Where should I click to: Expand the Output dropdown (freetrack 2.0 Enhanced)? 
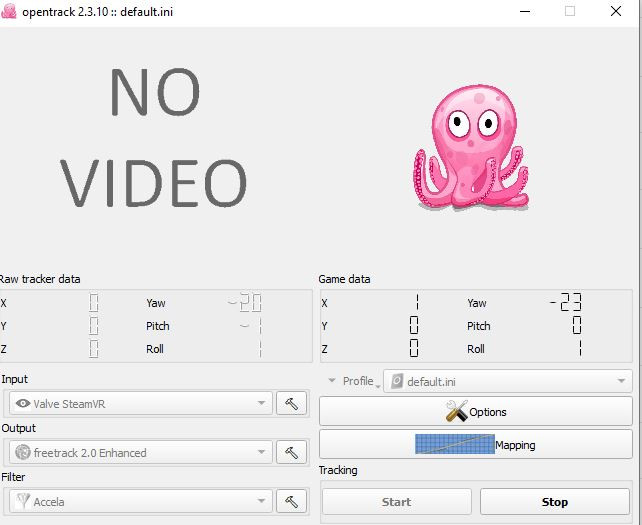140,452
